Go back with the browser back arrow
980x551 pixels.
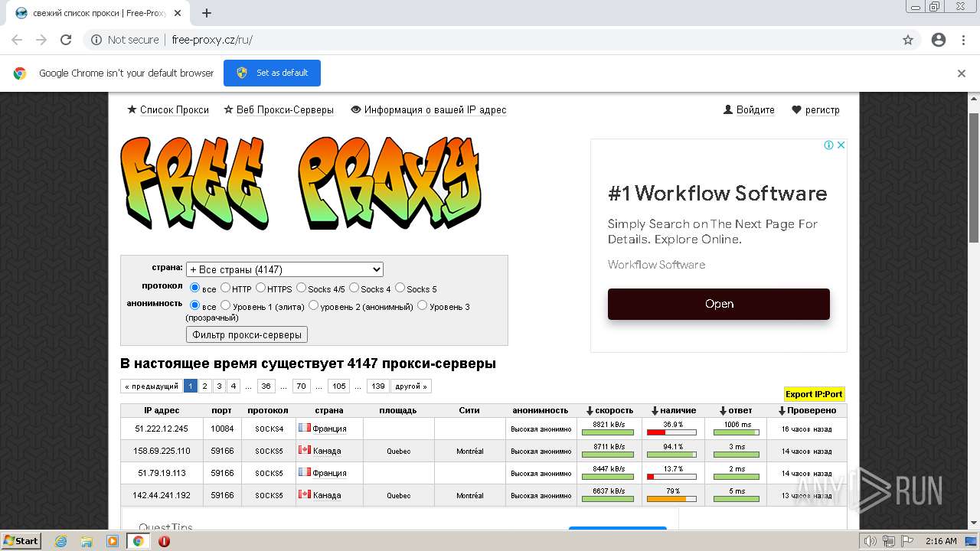point(17,40)
